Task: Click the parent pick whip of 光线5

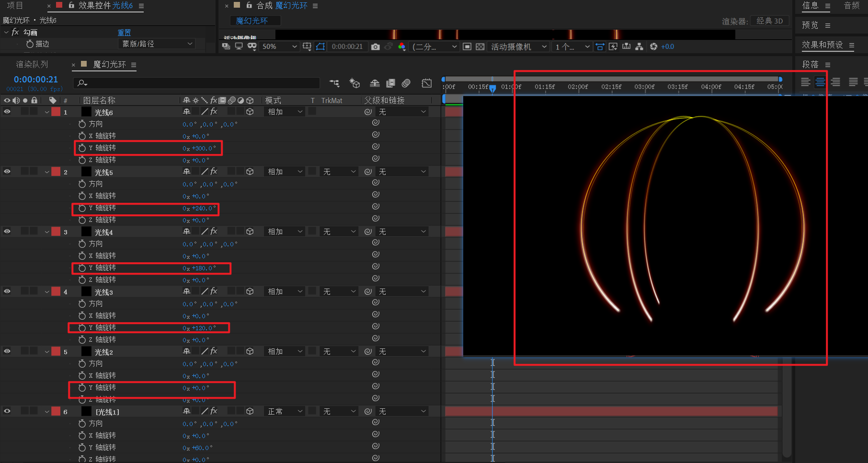Action: click(368, 172)
